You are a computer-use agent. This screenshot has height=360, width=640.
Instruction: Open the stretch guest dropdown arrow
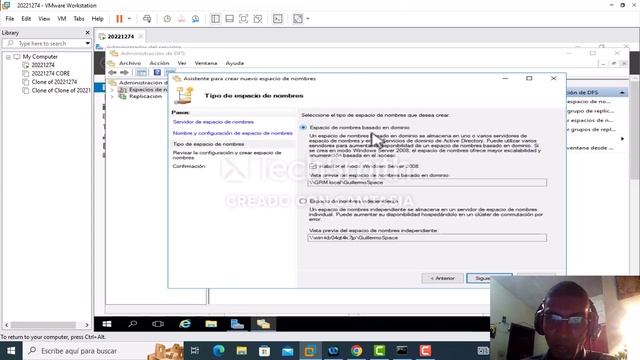click(308, 19)
